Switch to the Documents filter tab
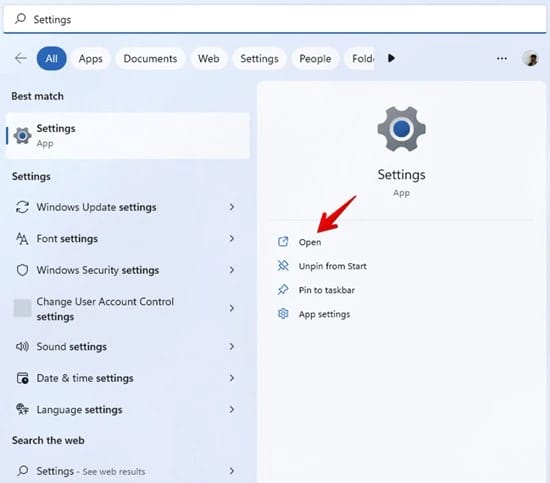The width and height of the screenshot is (550, 483). pyautogui.click(x=150, y=59)
